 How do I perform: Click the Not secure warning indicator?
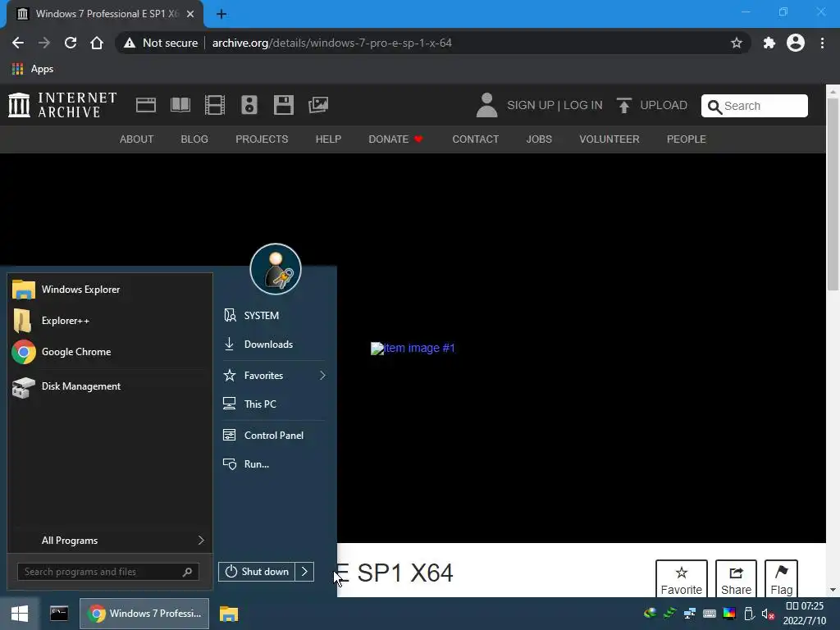click(x=161, y=43)
